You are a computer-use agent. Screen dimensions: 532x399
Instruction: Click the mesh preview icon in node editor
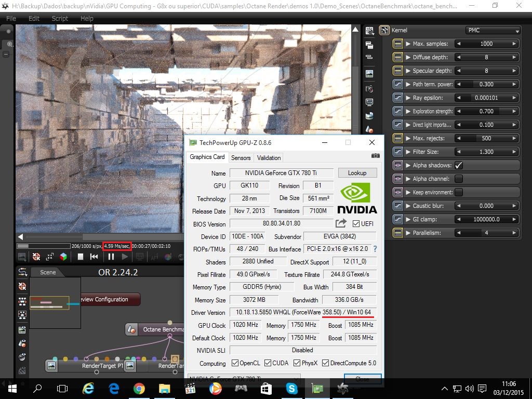[x=22, y=343]
